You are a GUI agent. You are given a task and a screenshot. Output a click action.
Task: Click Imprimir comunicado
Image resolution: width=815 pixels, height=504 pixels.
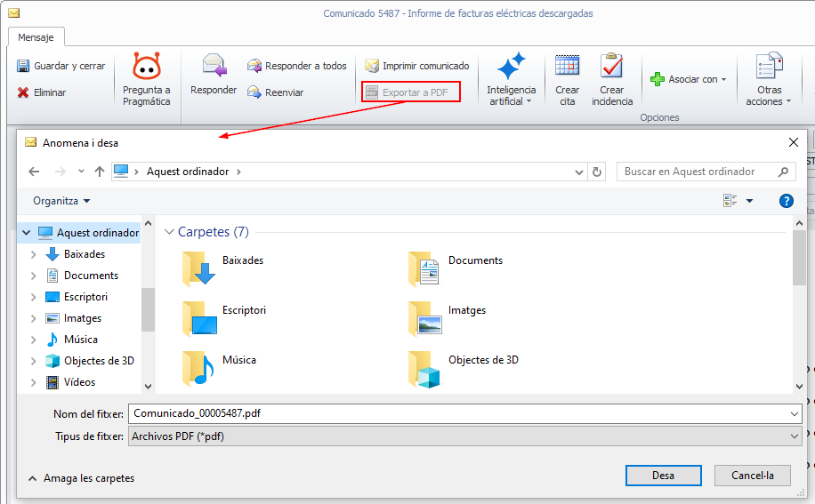417,66
